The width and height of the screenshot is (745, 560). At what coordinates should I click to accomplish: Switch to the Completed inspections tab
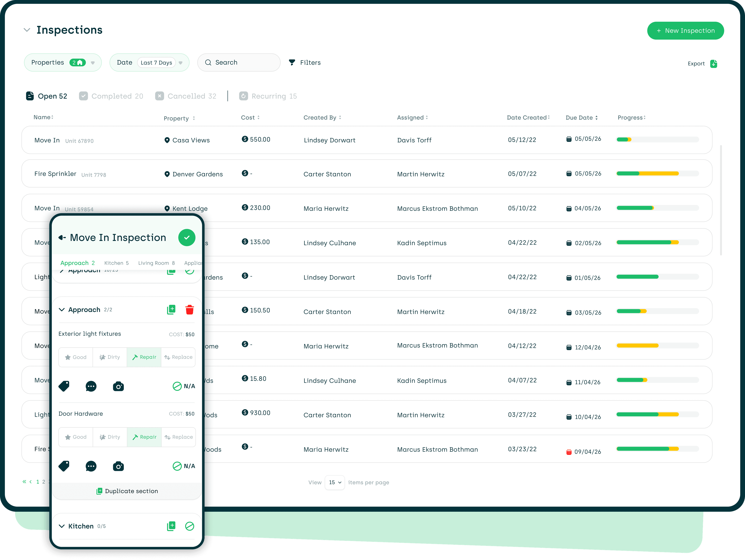tap(111, 96)
